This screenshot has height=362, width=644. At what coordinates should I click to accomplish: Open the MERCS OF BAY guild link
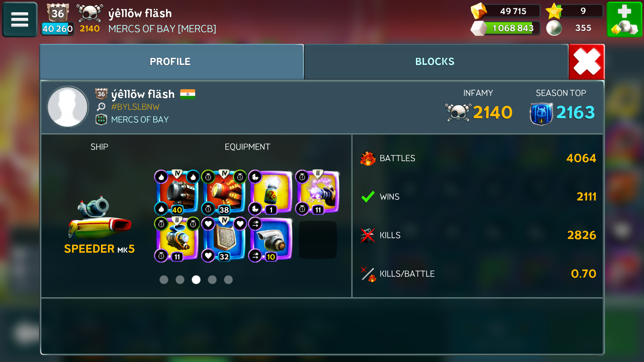pyautogui.click(x=140, y=120)
